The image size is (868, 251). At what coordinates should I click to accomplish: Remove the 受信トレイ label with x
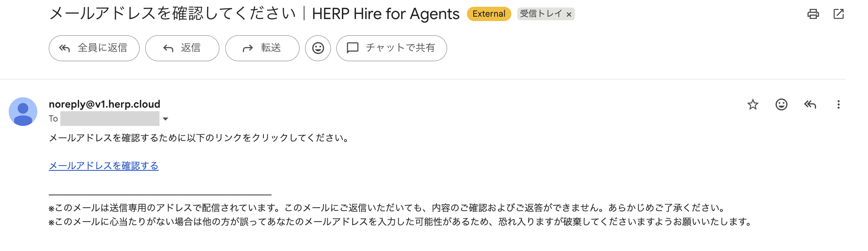[569, 14]
